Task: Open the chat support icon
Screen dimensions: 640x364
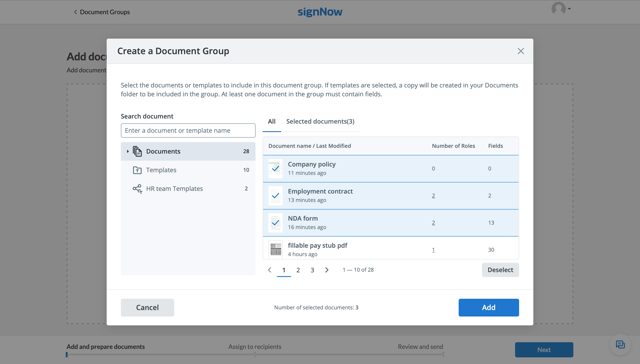Action: [620, 344]
